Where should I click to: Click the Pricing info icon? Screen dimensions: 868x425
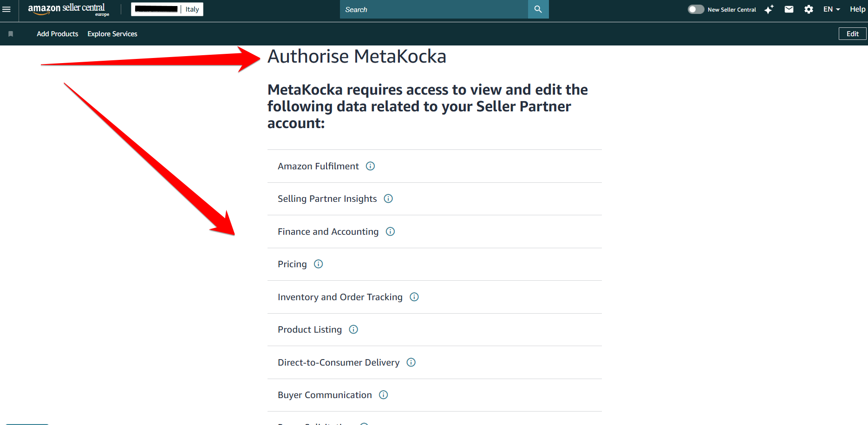click(x=318, y=264)
